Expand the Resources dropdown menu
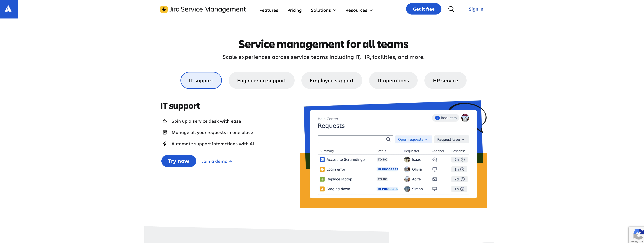This screenshot has width=644, height=243. coord(359,10)
